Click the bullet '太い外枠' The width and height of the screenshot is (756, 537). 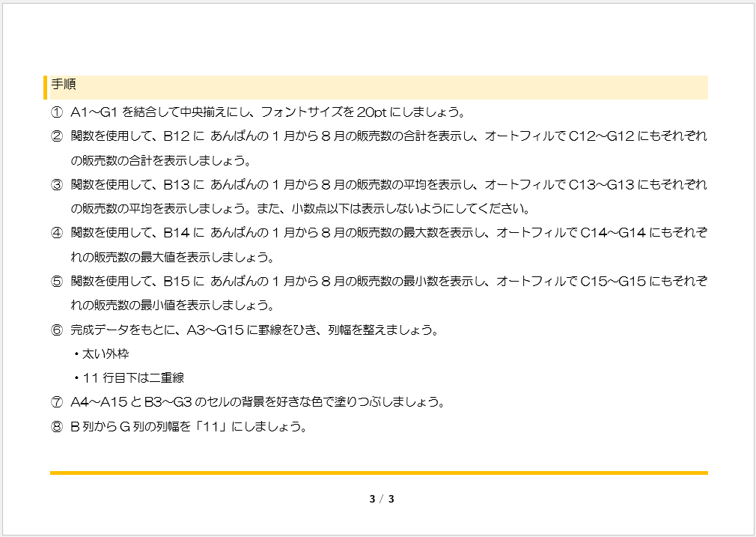tap(101, 354)
